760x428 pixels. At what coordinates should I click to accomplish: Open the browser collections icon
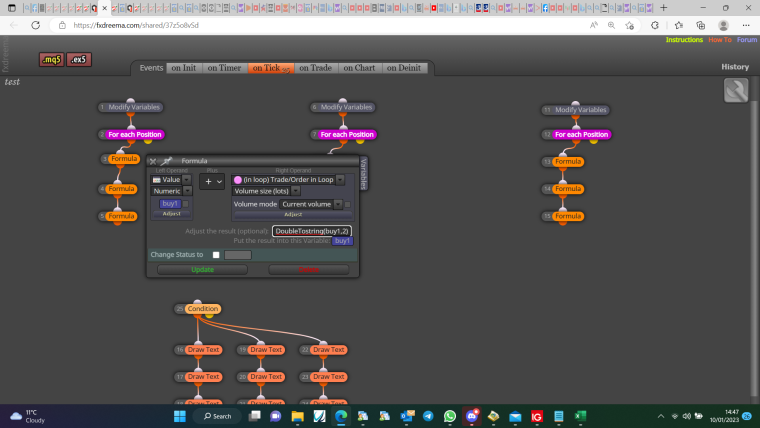click(700, 25)
